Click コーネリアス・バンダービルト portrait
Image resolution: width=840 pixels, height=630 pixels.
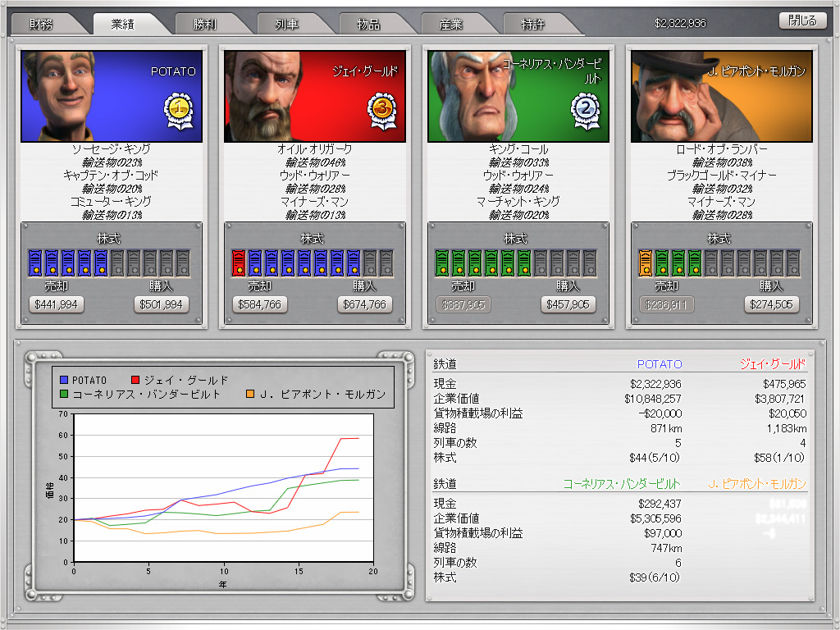click(x=518, y=97)
